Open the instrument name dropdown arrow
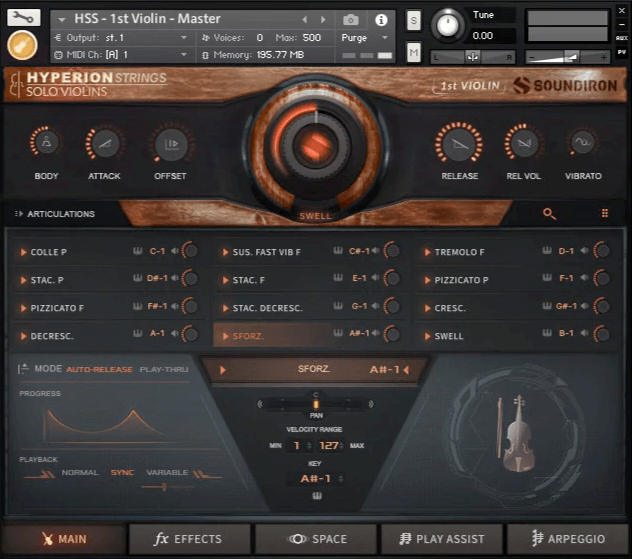632x559 pixels. pyautogui.click(x=62, y=19)
